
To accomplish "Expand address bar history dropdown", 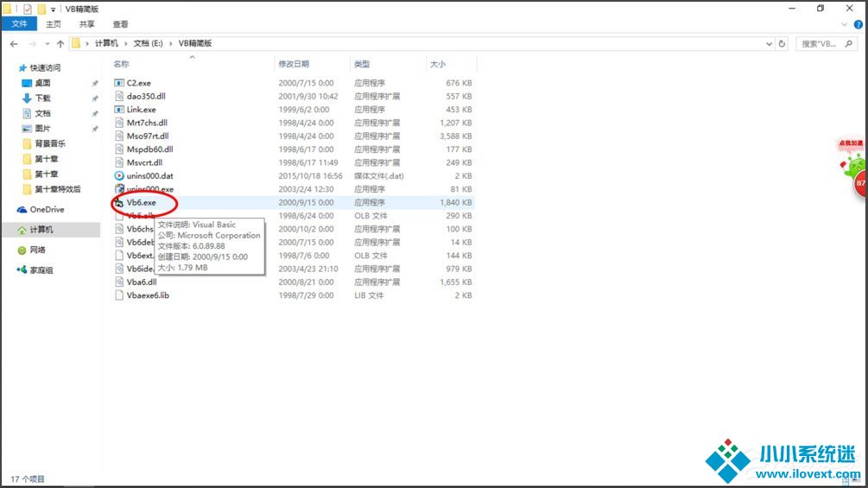I will (x=769, y=44).
